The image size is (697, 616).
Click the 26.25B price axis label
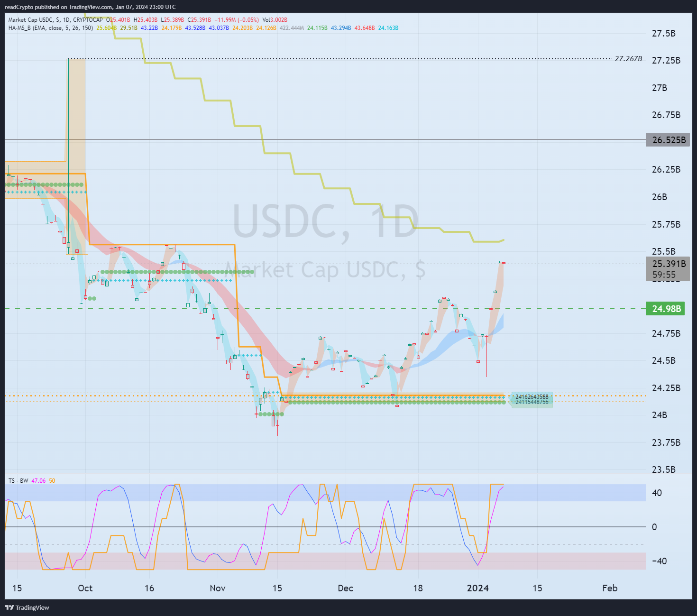(666, 169)
